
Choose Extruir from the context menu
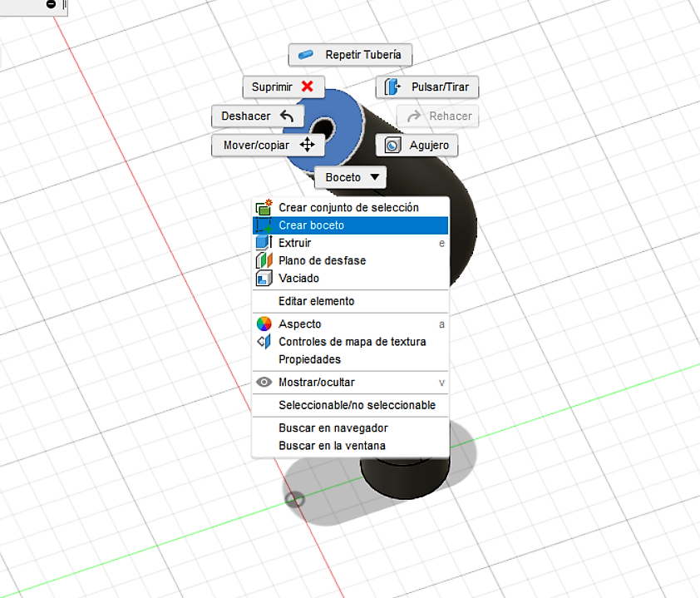[351, 243]
